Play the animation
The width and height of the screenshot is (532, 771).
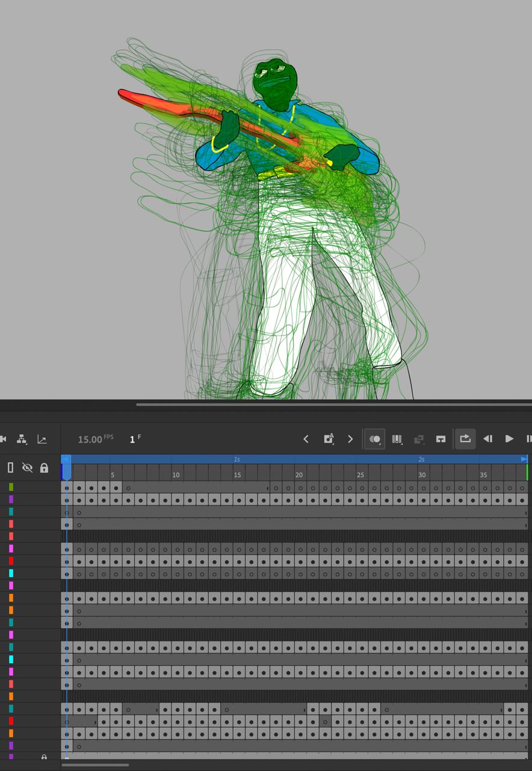pyautogui.click(x=509, y=439)
